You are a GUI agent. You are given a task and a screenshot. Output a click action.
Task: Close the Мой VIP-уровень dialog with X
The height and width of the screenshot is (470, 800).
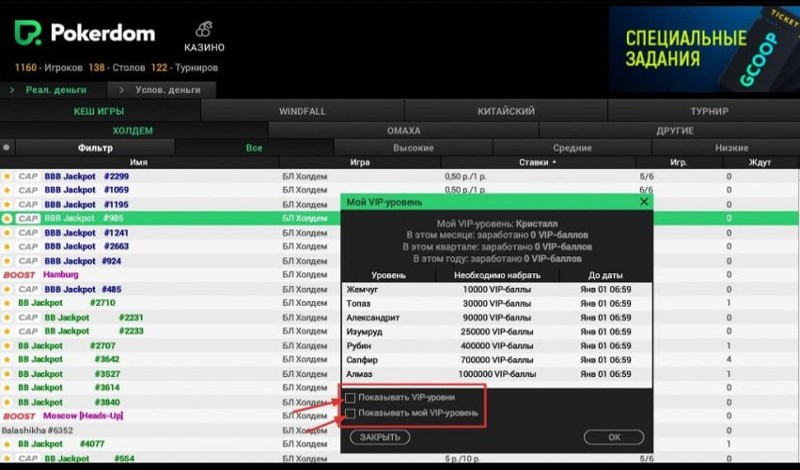point(644,201)
